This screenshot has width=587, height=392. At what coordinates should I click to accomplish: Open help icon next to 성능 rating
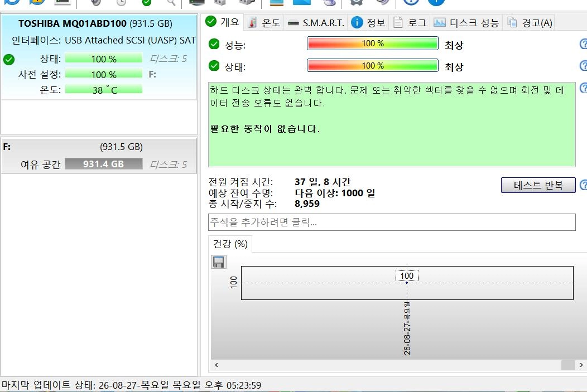pos(583,44)
